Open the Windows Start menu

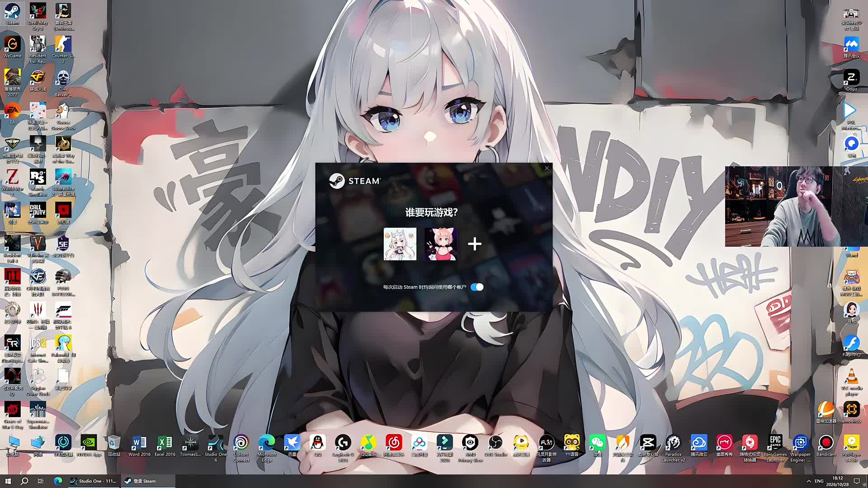8,481
